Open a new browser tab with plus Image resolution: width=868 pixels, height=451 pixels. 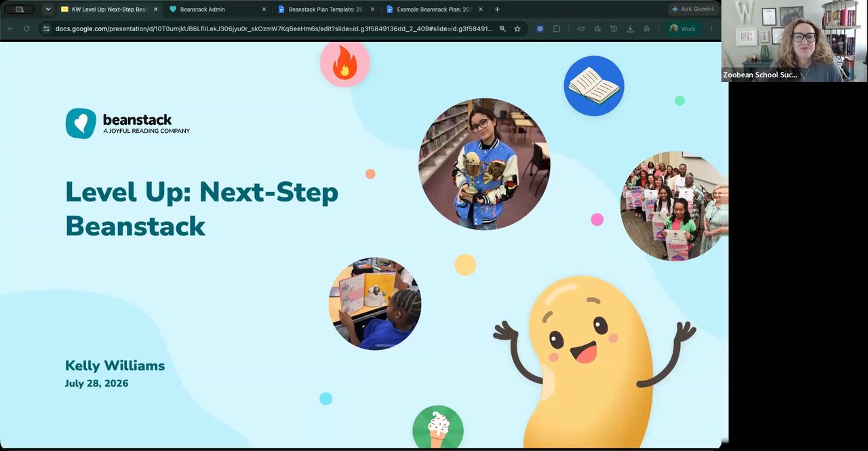[497, 9]
